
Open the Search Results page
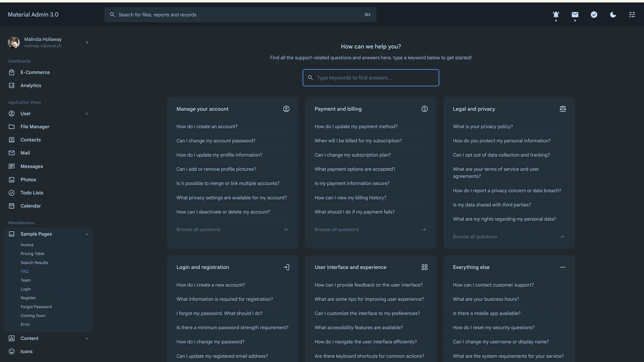(34, 262)
